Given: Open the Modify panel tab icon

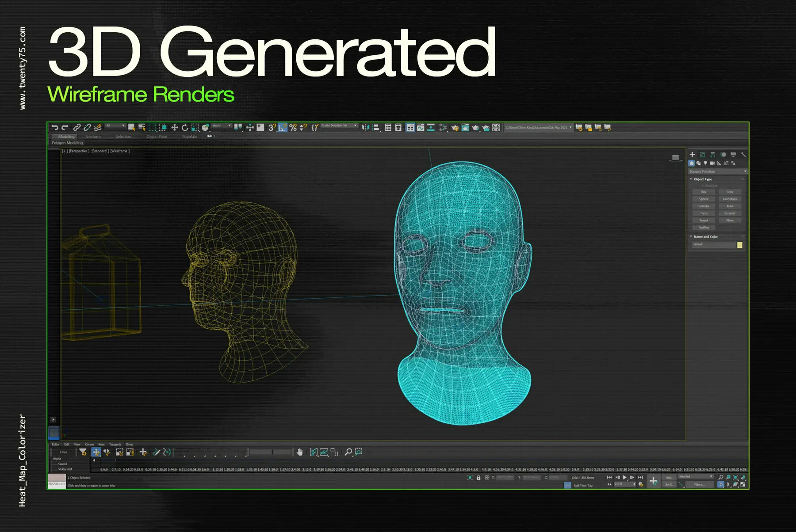Looking at the screenshot, I should (x=702, y=155).
